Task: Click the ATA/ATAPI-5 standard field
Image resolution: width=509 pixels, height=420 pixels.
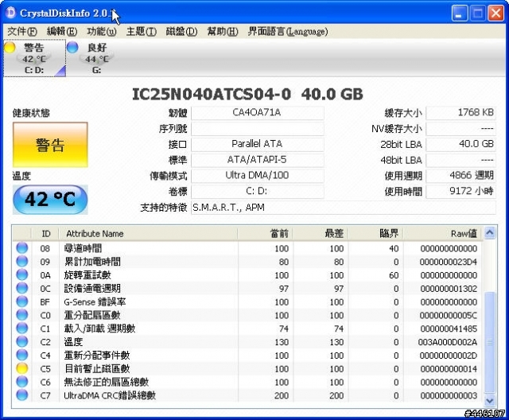Action: pos(258,160)
